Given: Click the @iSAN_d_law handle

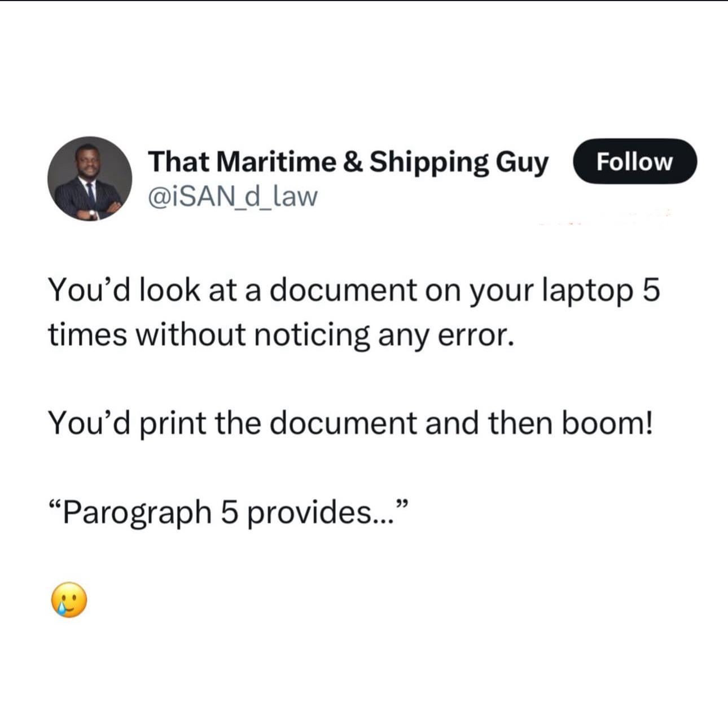Looking at the screenshot, I should coord(233,196).
